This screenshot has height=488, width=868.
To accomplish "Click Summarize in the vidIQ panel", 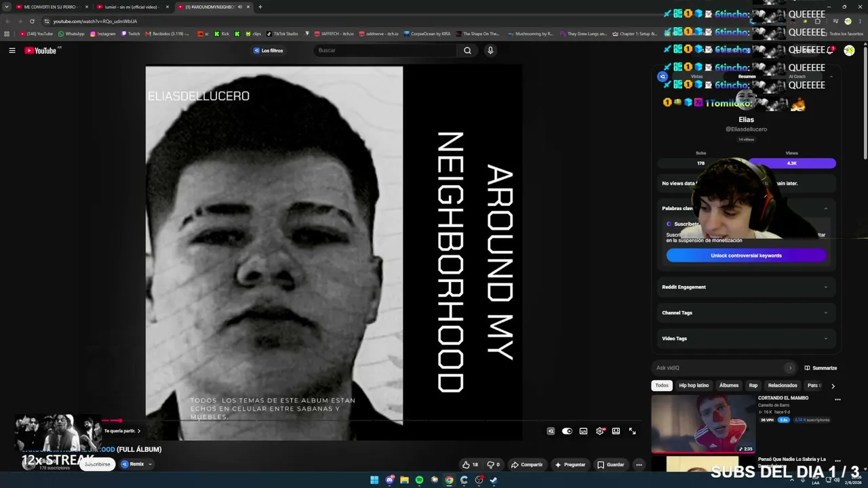I will click(821, 368).
